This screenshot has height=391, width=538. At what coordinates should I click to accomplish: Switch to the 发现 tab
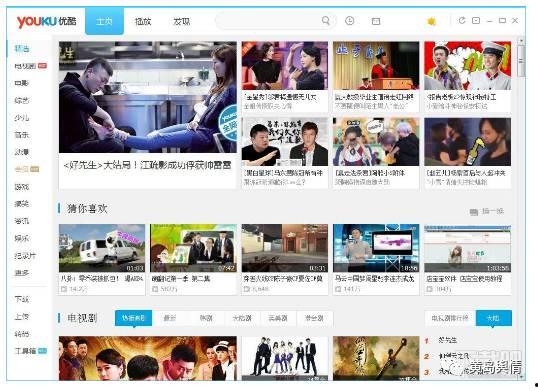click(182, 22)
